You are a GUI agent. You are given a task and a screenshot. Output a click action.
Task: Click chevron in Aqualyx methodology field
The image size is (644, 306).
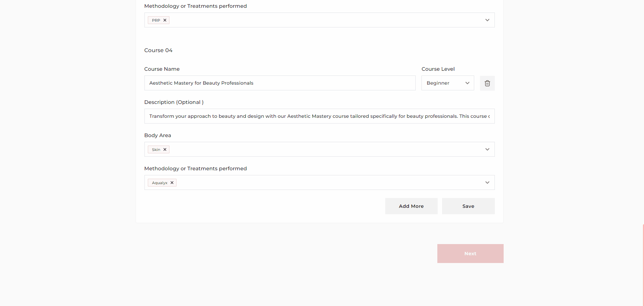(487, 183)
